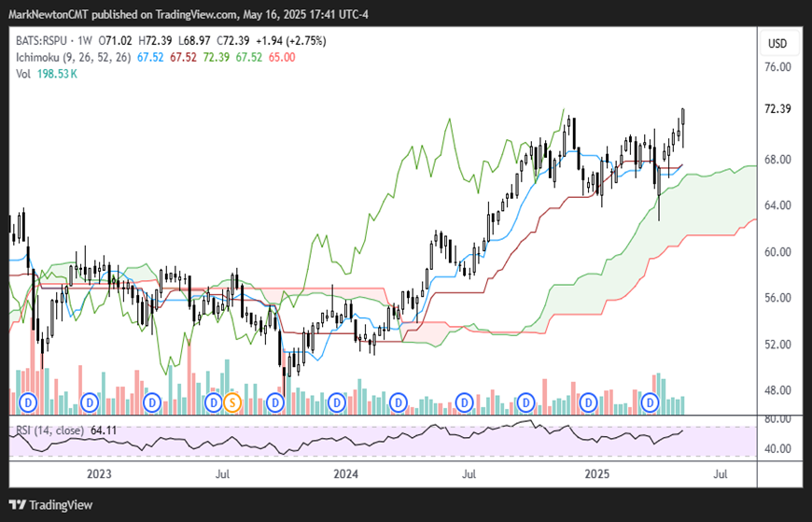Click the 80.00 RSI axis label
The width and height of the screenshot is (812, 522).
pyautogui.click(x=777, y=419)
